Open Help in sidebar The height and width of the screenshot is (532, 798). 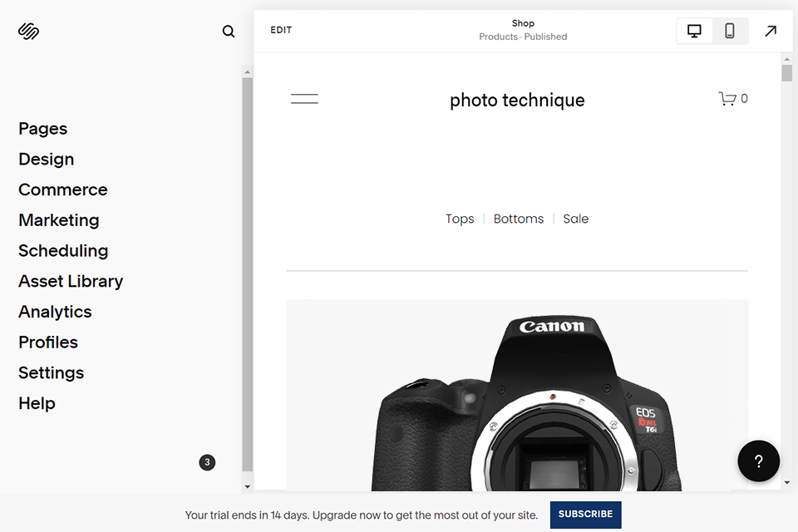37,404
